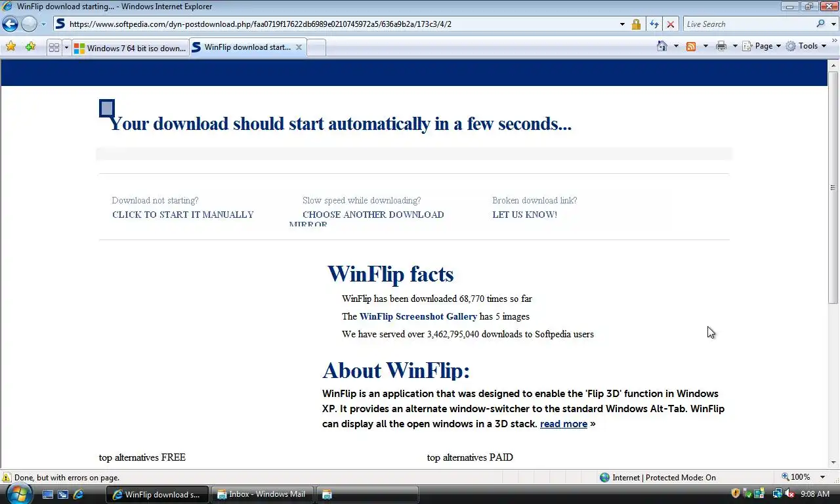
Task: Click the security lock icon
Action: (636, 24)
